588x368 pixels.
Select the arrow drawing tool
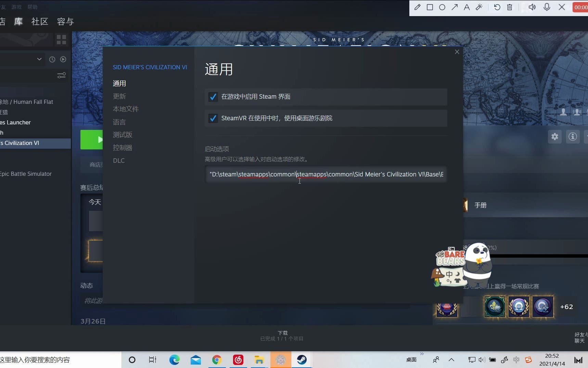click(455, 7)
